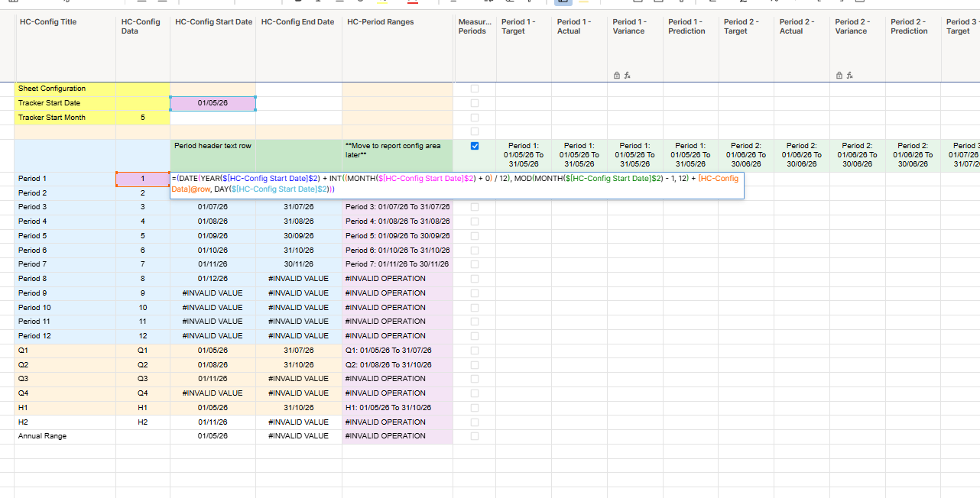Check the Measure Periods box for Period 12

click(475, 336)
